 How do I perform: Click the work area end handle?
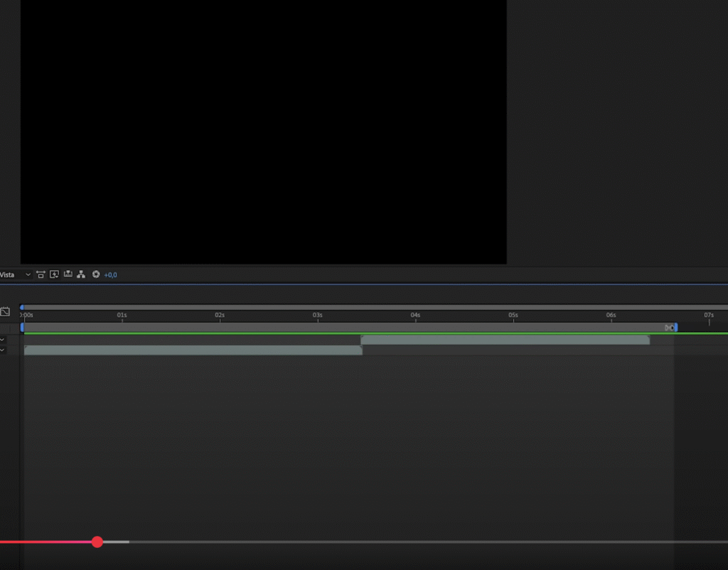point(675,328)
